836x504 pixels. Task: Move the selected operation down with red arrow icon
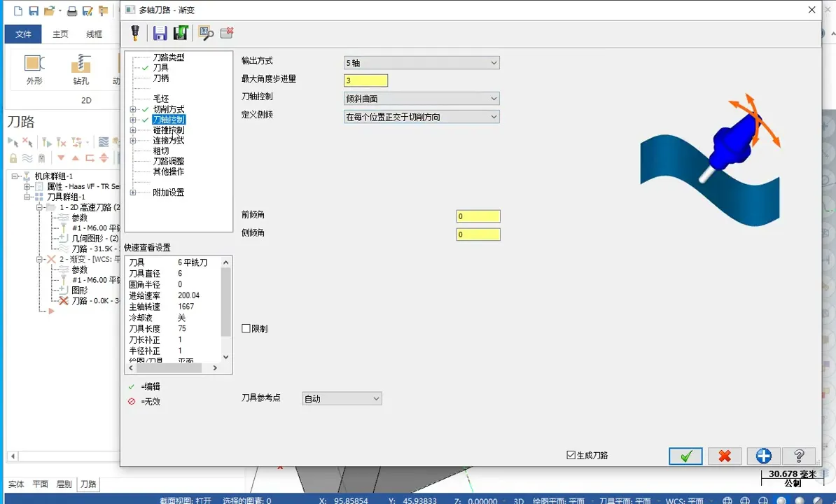coord(62,157)
